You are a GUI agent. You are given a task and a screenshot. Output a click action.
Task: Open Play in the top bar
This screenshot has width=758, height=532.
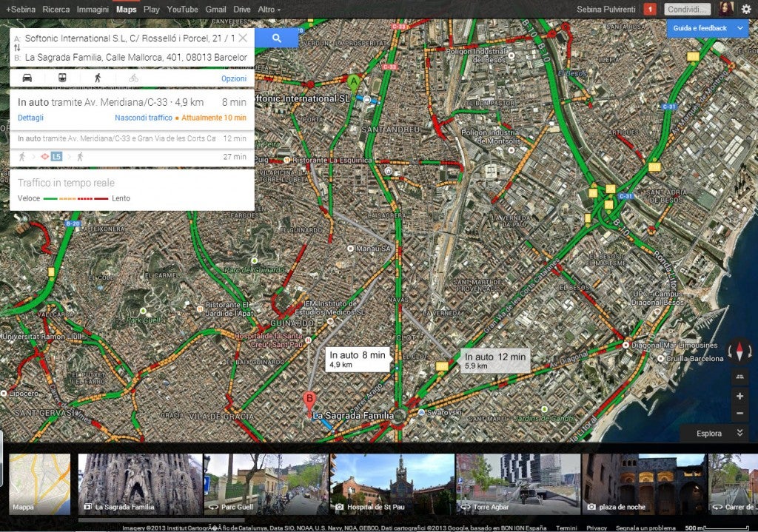point(151,9)
